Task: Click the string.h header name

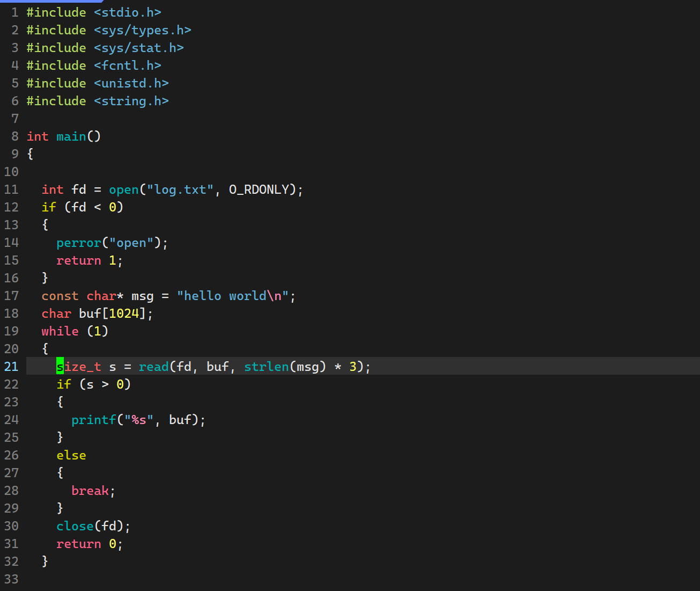Action: [131, 101]
